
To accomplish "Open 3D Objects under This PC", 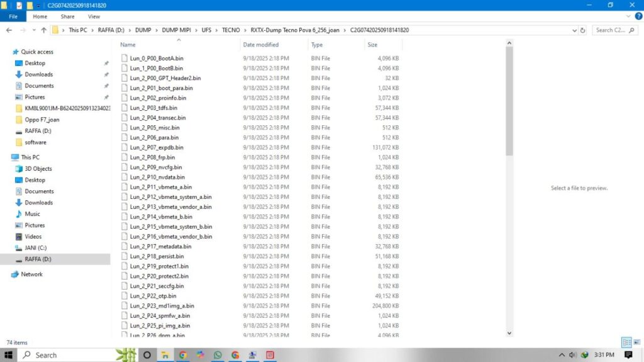I will pyautogui.click(x=38, y=169).
